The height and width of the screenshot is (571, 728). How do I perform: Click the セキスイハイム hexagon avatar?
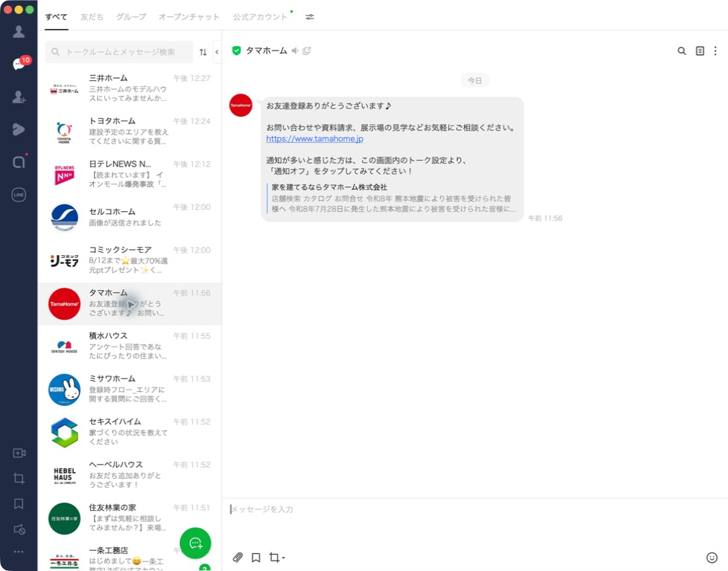click(x=65, y=433)
